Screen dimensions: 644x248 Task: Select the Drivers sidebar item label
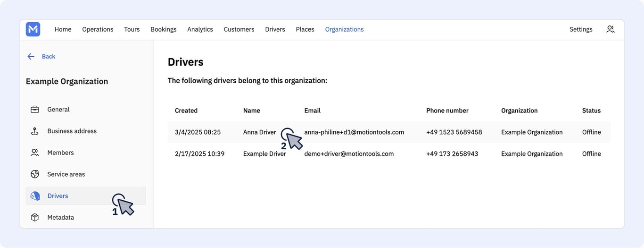pos(58,196)
